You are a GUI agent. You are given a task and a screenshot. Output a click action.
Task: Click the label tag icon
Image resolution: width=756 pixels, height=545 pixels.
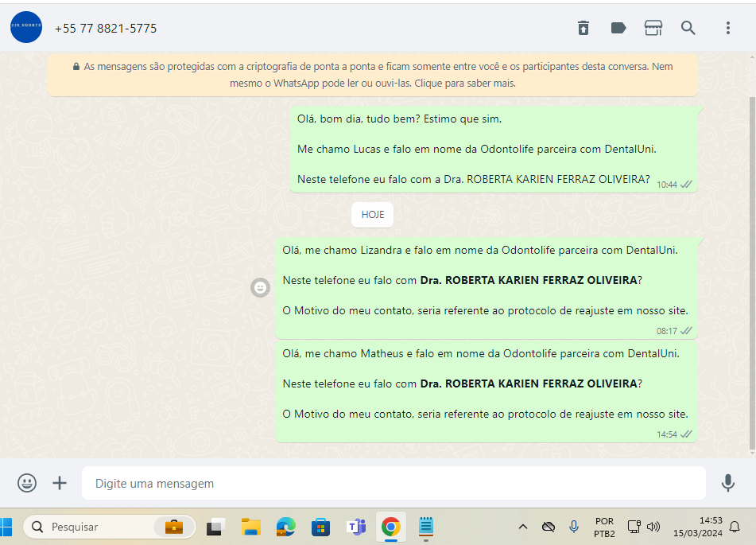point(618,28)
